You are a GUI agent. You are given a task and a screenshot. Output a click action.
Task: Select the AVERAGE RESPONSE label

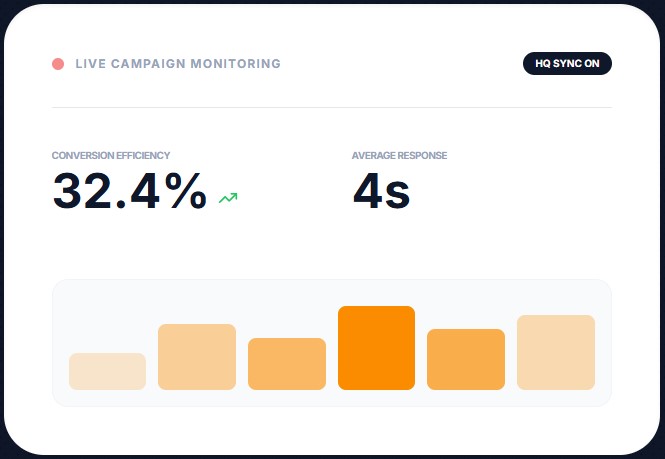tap(399, 156)
